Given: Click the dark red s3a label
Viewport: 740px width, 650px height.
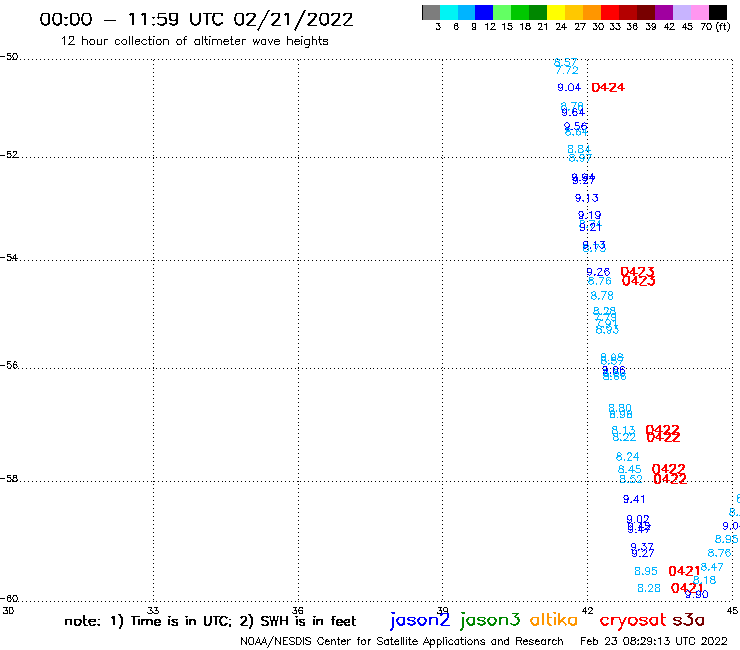Looking at the screenshot, I should [688, 620].
